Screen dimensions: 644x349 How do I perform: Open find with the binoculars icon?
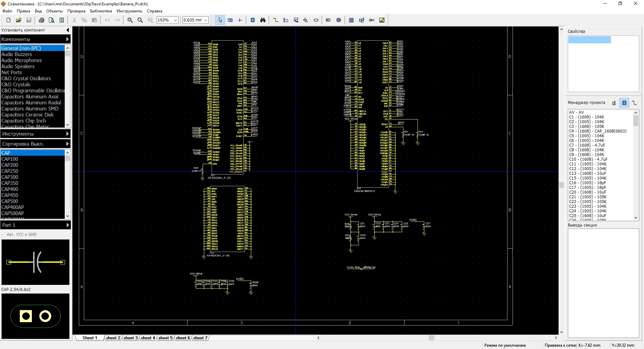pyautogui.click(x=263, y=20)
